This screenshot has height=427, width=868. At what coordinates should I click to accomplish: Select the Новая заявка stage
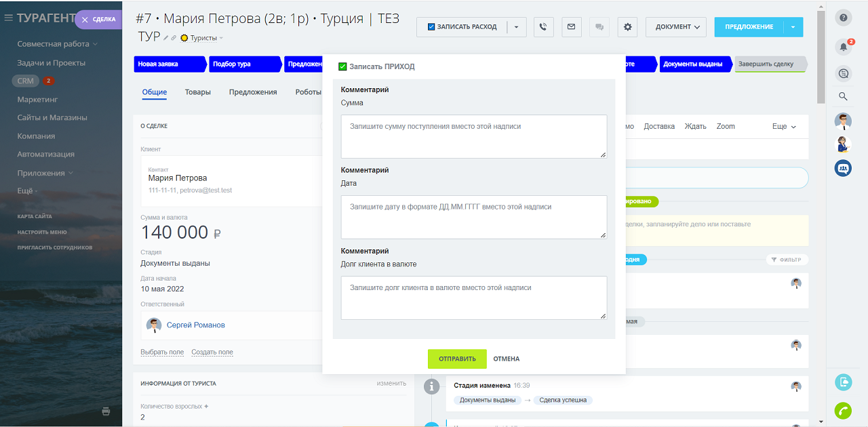[x=169, y=64]
